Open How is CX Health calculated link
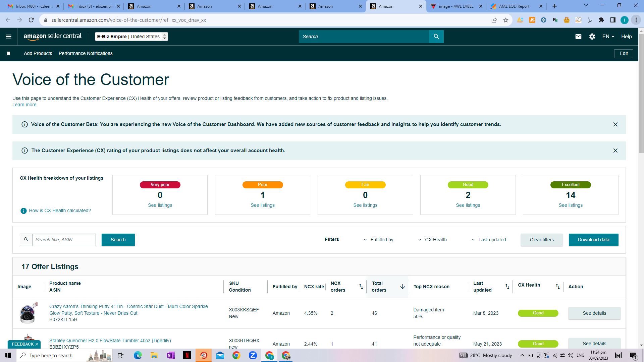Image resolution: width=644 pixels, height=362 pixels. 60,210
